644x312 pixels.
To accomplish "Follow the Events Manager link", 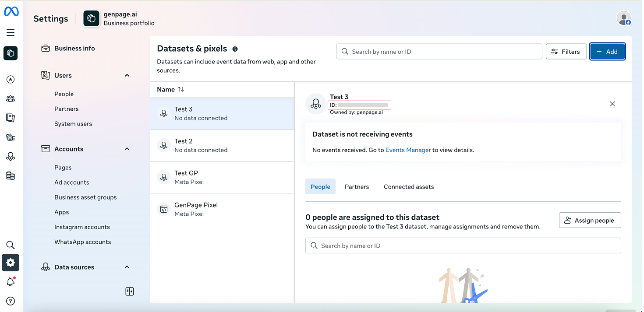I will point(408,150).
